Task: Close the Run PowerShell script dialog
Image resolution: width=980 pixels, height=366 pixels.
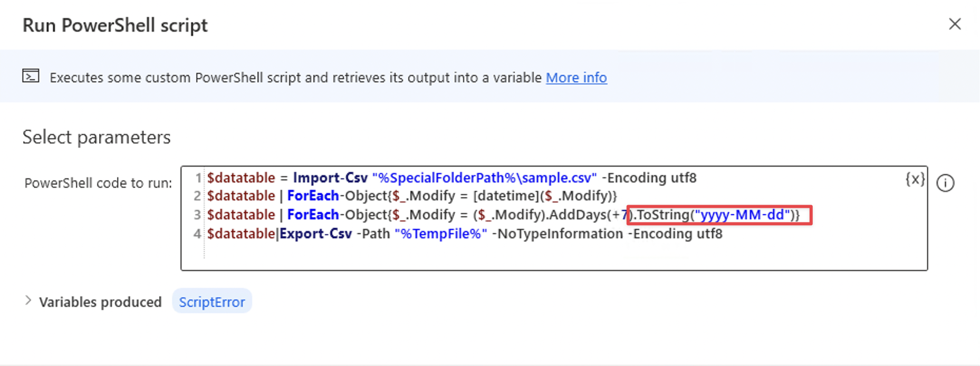Action: 955,24
